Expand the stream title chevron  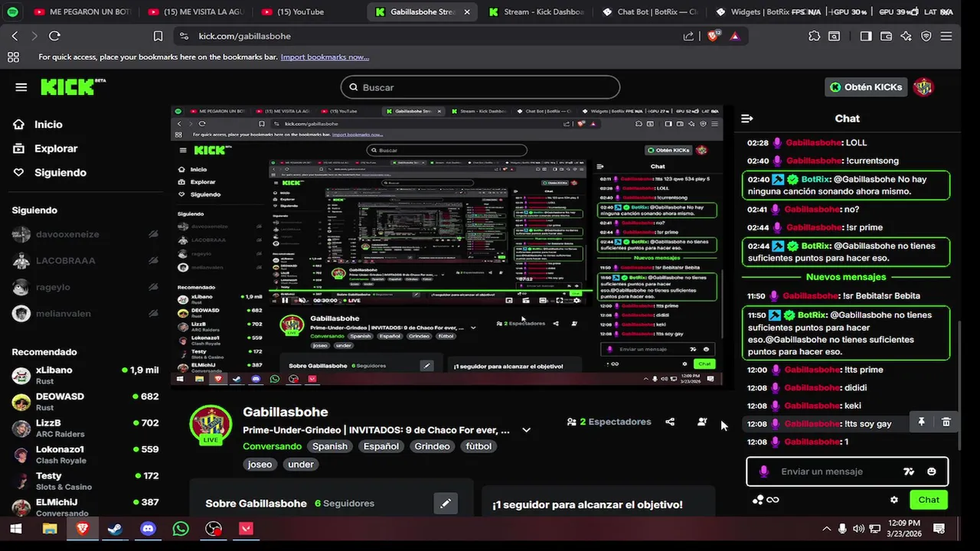point(526,430)
